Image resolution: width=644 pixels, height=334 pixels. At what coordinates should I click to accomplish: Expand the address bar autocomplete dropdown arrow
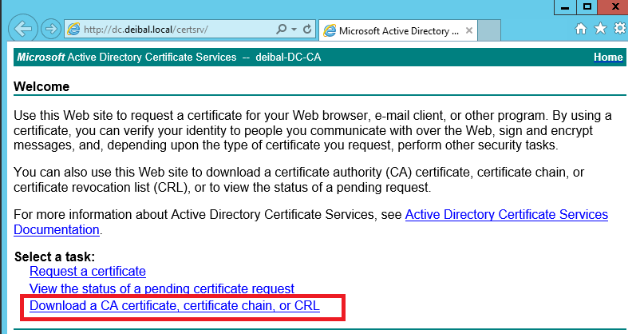tap(294, 30)
